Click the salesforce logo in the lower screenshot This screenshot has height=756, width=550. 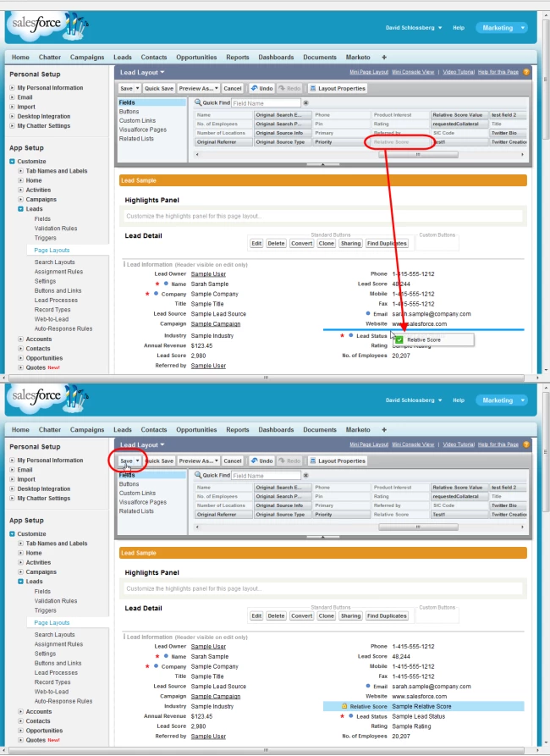point(48,400)
